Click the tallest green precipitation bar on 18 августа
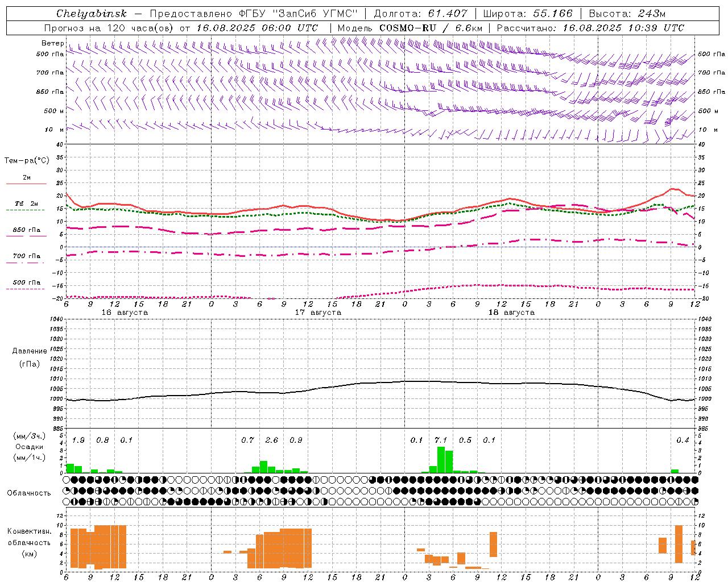Viewport: 728px width, 582px height. (x=441, y=460)
